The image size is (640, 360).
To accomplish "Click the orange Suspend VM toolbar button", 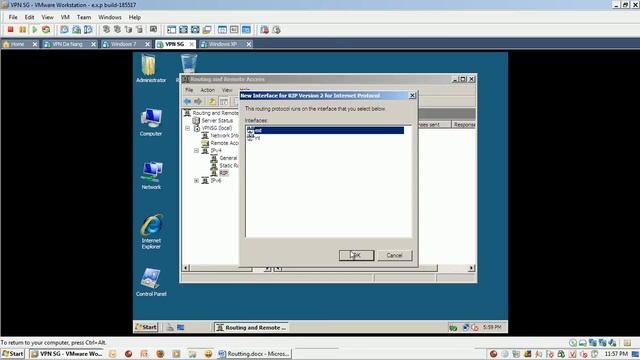I will tap(22, 29).
